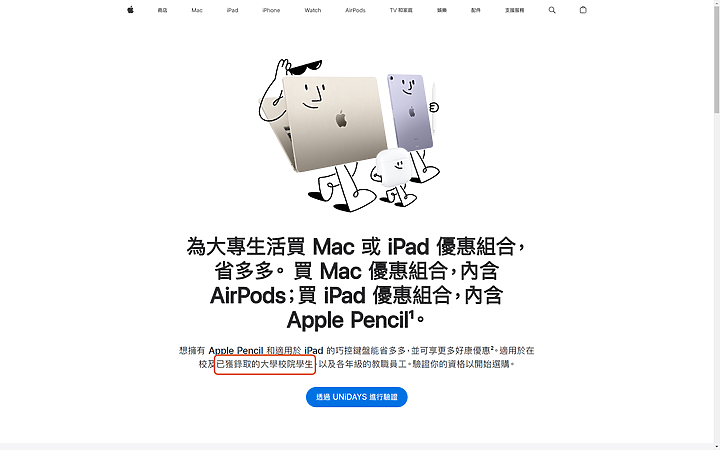Click the 透過 UNiDAYS 進行驗證 button
Screen dimensions: 720x450
(357, 397)
